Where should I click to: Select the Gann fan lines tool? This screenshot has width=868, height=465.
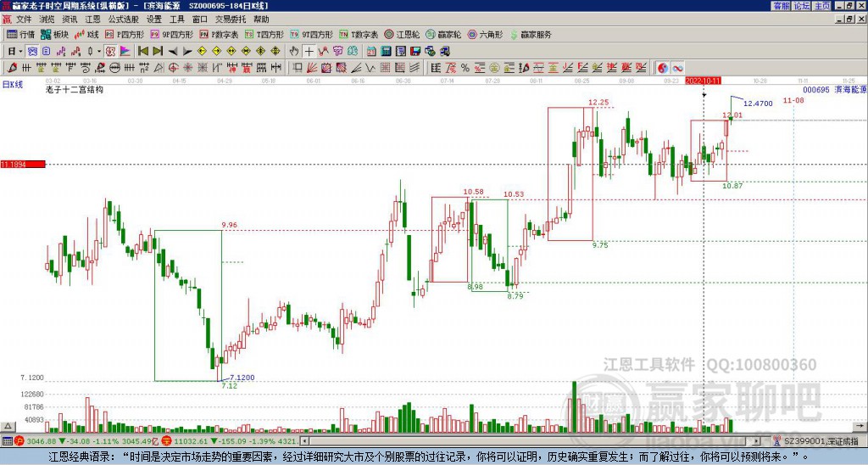click(312, 68)
